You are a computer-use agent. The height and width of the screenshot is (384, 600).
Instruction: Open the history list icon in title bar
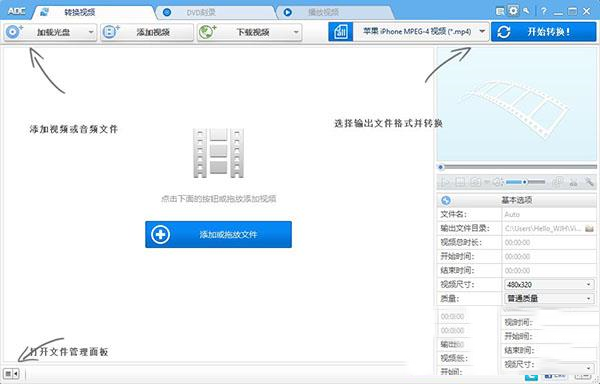[x=500, y=11]
